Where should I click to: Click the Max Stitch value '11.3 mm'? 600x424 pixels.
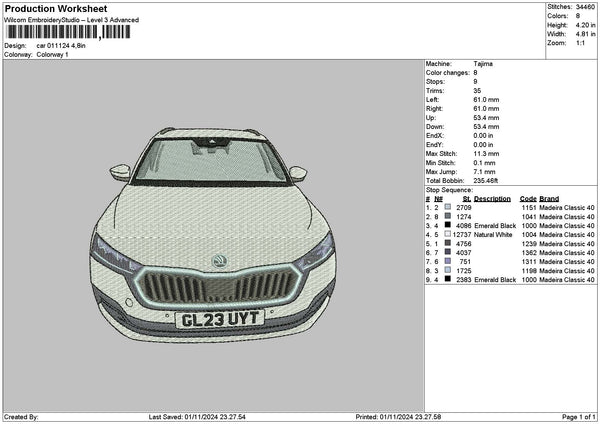click(486, 154)
